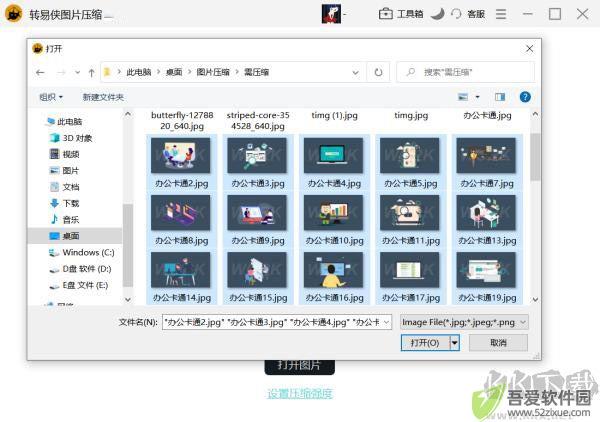Screen dimensions: 600x422
Task: Select the 办公卡通11.jpg thumbnail
Action: (x=409, y=212)
